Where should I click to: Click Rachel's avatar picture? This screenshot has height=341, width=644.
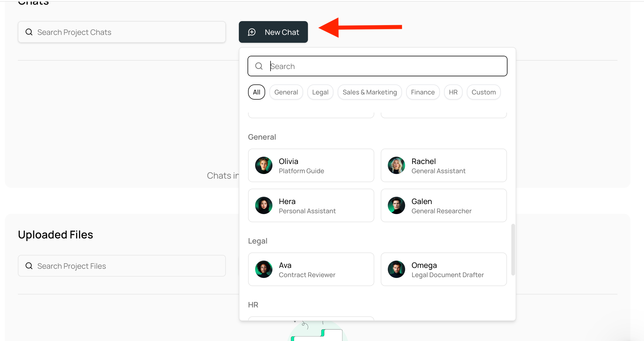[x=396, y=165]
